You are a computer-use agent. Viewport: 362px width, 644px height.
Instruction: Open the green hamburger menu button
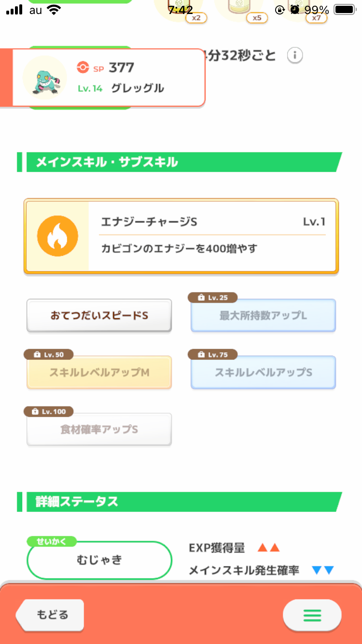tap(312, 615)
